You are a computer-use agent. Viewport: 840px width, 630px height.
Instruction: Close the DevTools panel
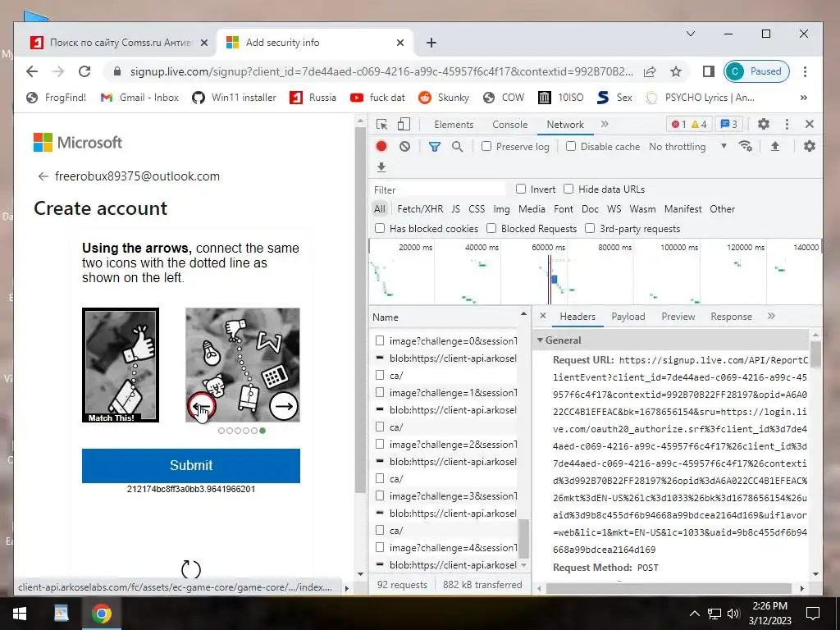coord(810,125)
